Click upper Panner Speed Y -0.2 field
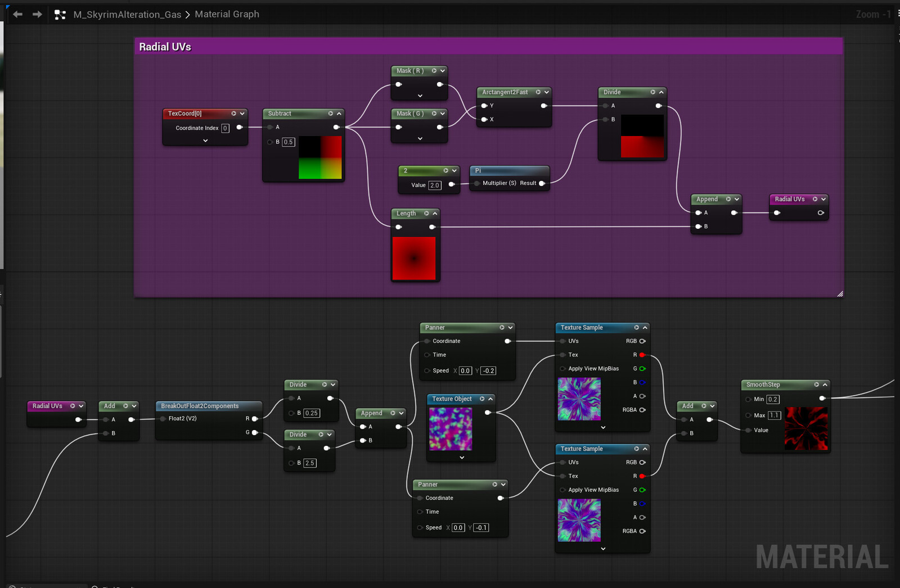The image size is (900, 588). click(488, 371)
